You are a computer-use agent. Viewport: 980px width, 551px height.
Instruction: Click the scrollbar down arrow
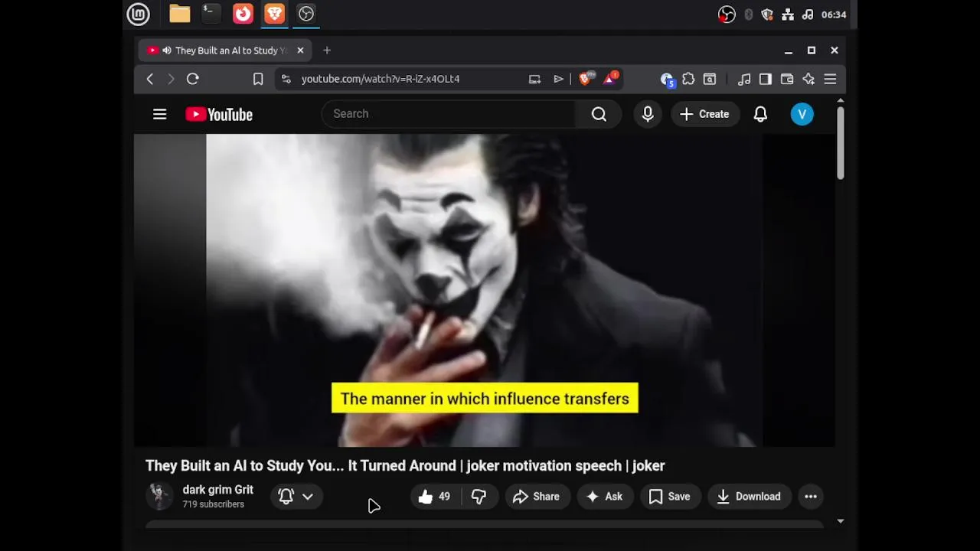coord(840,521)
